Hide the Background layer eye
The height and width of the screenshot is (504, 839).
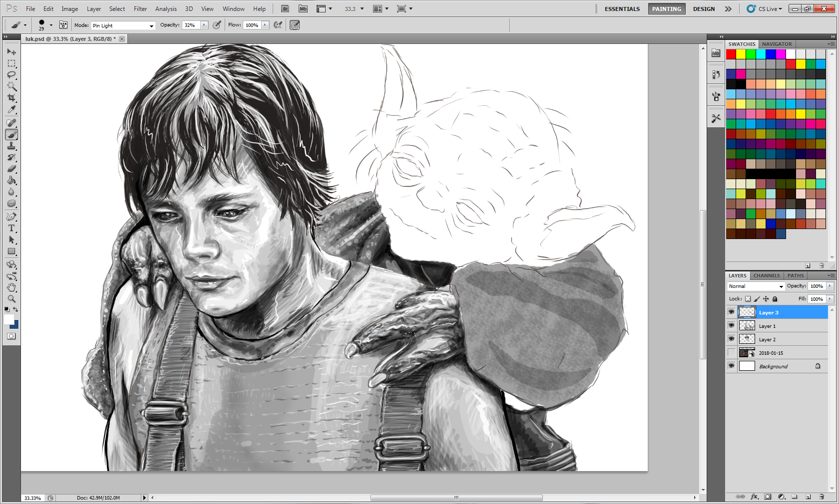pyautogui.click(x=731, y=366)
